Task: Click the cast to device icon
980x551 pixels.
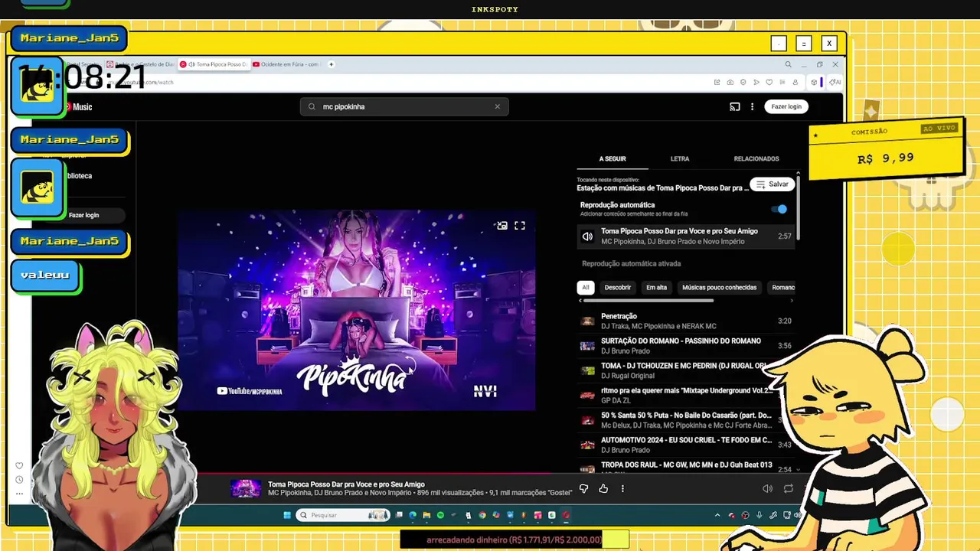Action: pyautogui.click(x=735, y=106)
